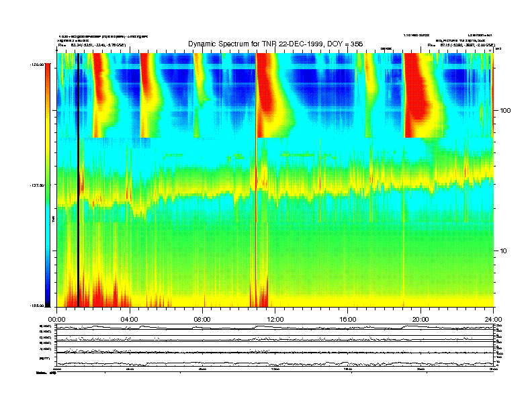
Task: Click the vertical TNR label beside color bar
Action: click(x=53, y=219)
